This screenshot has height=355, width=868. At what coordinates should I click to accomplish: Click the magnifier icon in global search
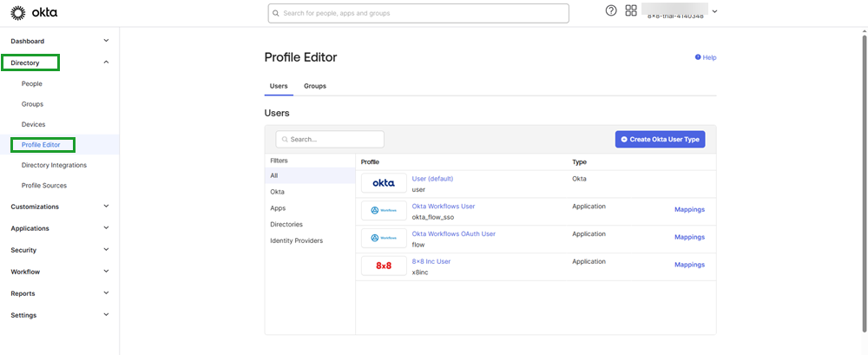tap(277, 13)
